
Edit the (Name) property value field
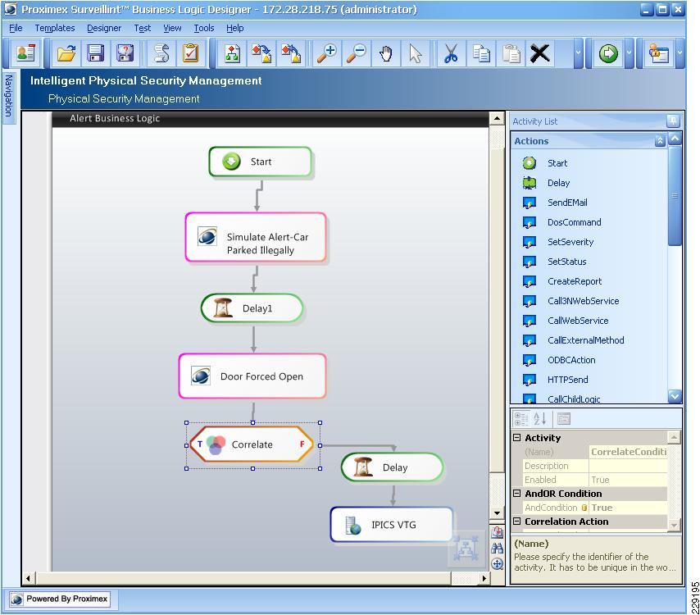[x=628, y=452]
